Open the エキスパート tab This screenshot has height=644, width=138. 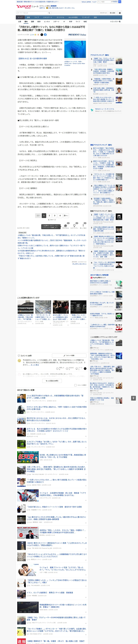[48, 17]
